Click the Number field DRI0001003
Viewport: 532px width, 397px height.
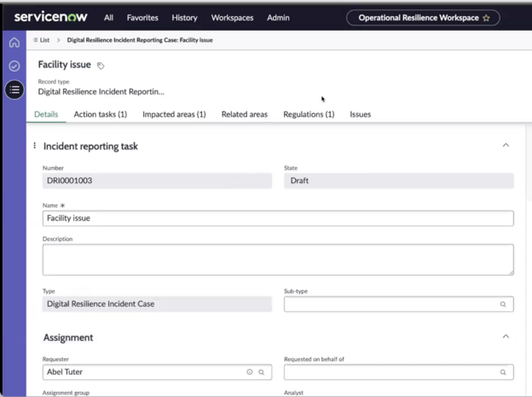157,181
